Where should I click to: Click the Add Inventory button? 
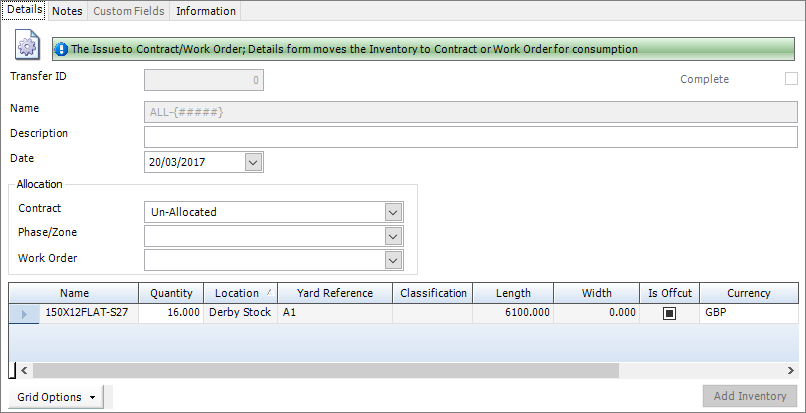tap(750, 396)
